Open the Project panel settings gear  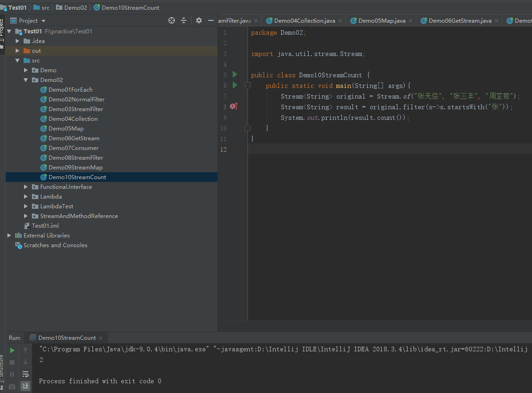[x=199, y=20]
